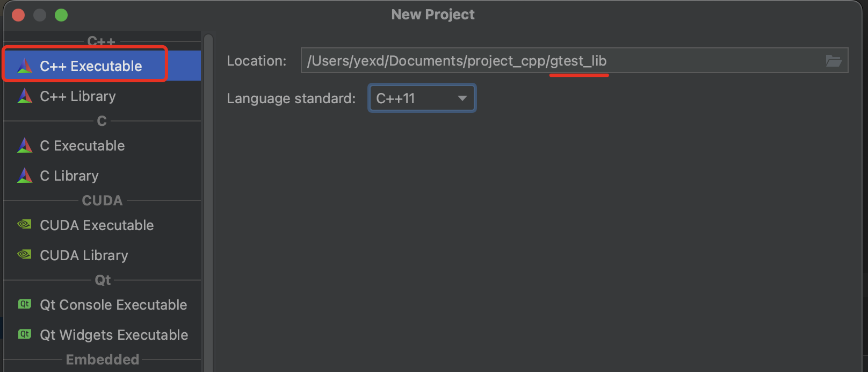Click the CMake icon beside C Executable
868x372 pixels.
click(25, 145)
